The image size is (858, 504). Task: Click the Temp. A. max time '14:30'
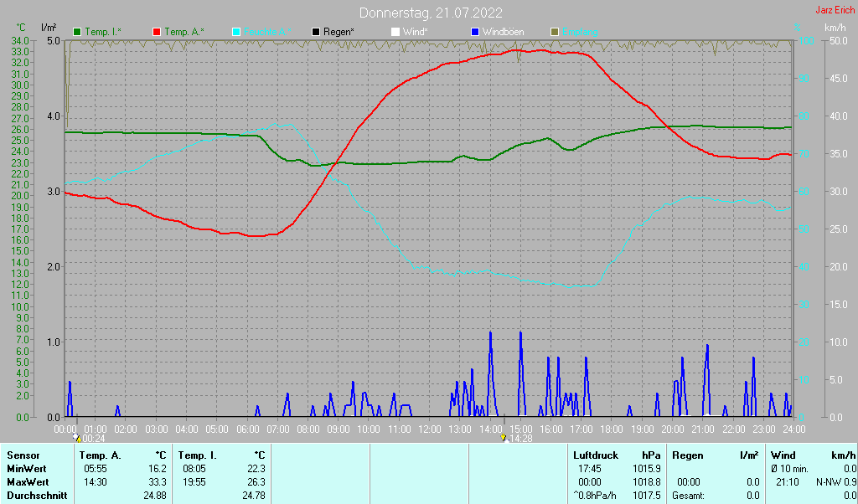(96, 483)
